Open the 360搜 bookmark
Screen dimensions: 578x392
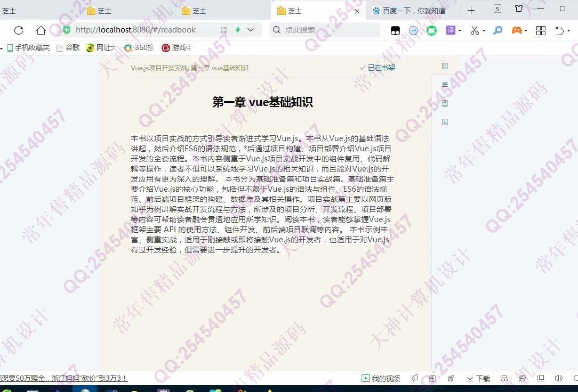tap(139, 47)
